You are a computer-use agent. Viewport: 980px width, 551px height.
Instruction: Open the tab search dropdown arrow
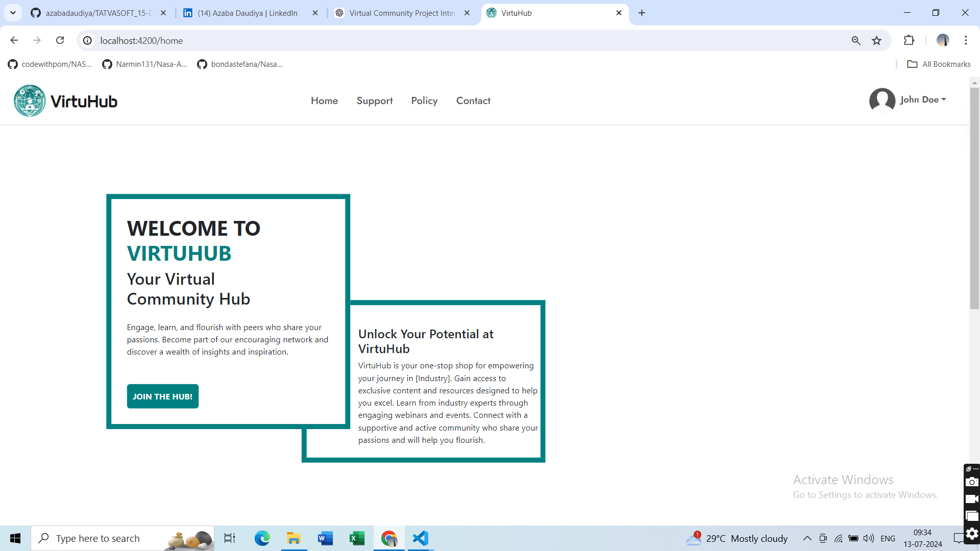coord(13,13)
